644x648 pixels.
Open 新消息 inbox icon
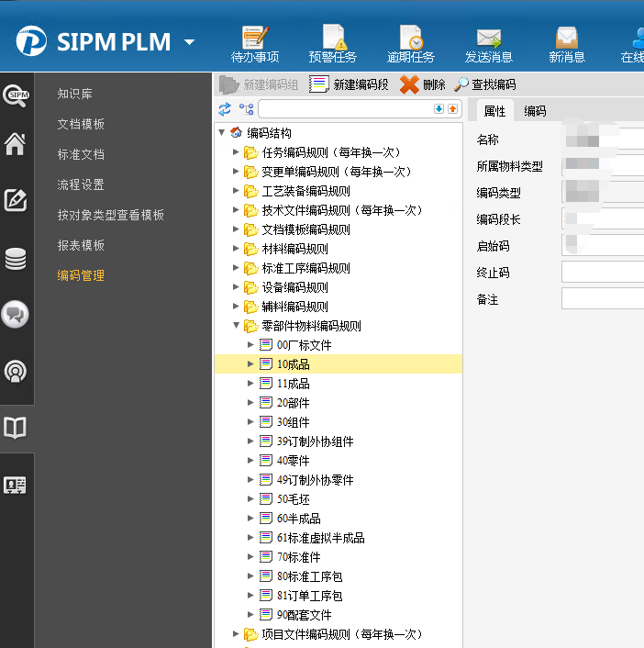click(567, 39)
